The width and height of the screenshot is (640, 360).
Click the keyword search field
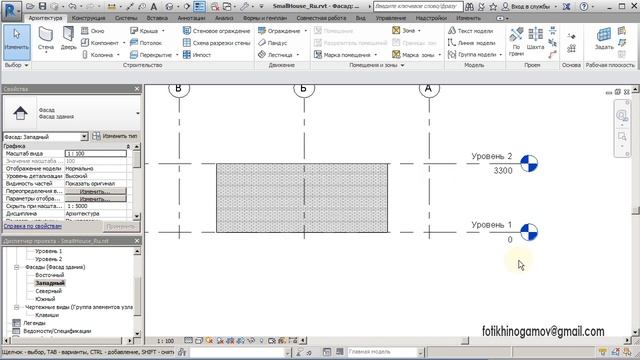pyautogui.click(x=418, y=7)
